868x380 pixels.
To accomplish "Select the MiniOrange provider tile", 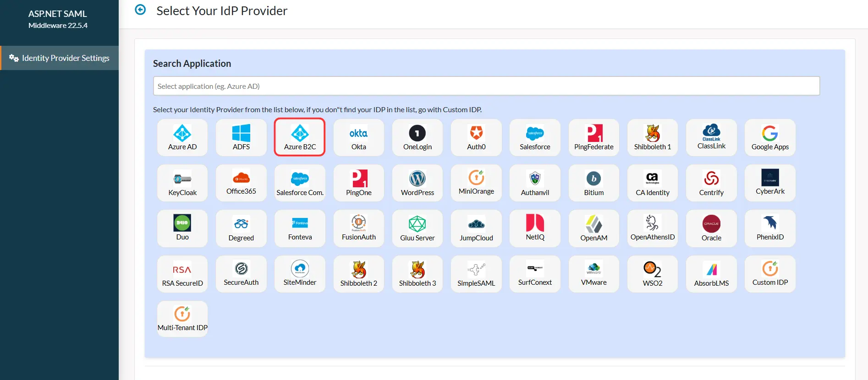I will [476, 183].
